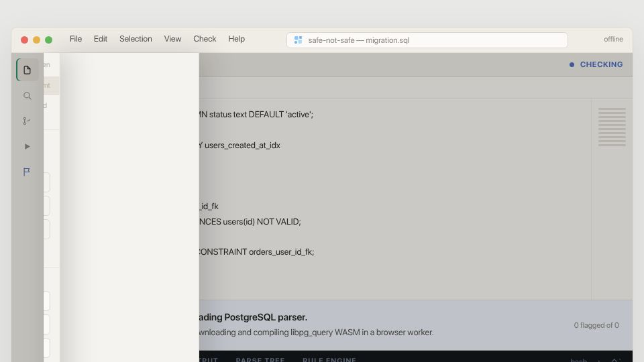
Task: Open the Edit menu
Action: pos(100,39)
